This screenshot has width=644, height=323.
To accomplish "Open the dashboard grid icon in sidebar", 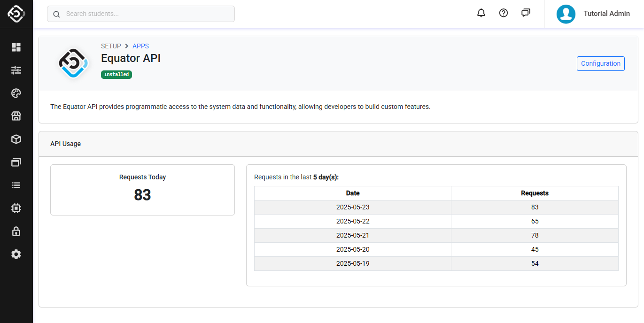I will [16, 47].
